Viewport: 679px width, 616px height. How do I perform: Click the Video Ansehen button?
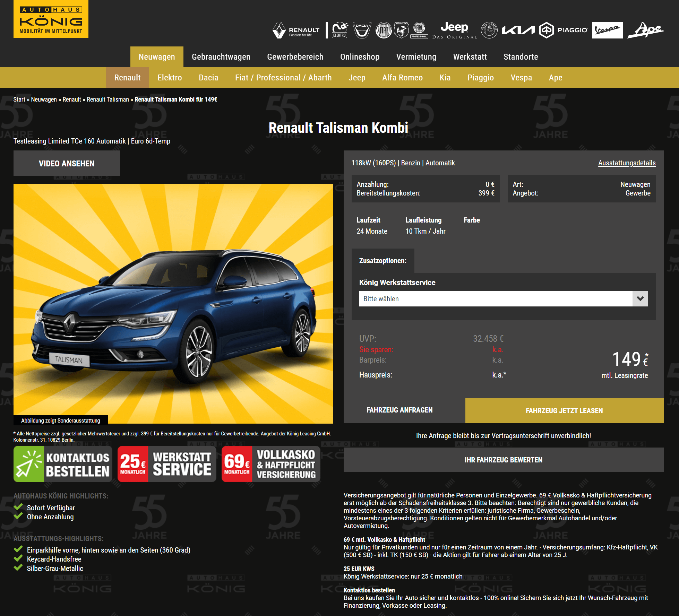click(67, 163)
